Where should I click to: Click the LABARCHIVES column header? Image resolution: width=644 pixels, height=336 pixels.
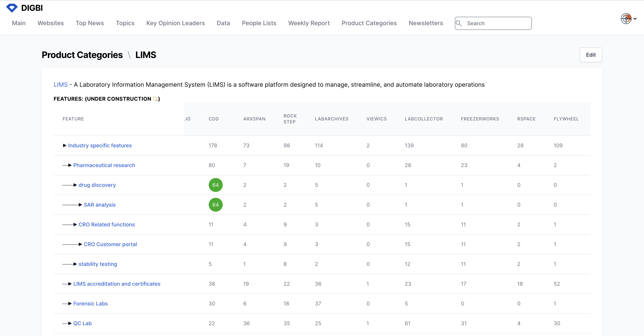point(332,119)
